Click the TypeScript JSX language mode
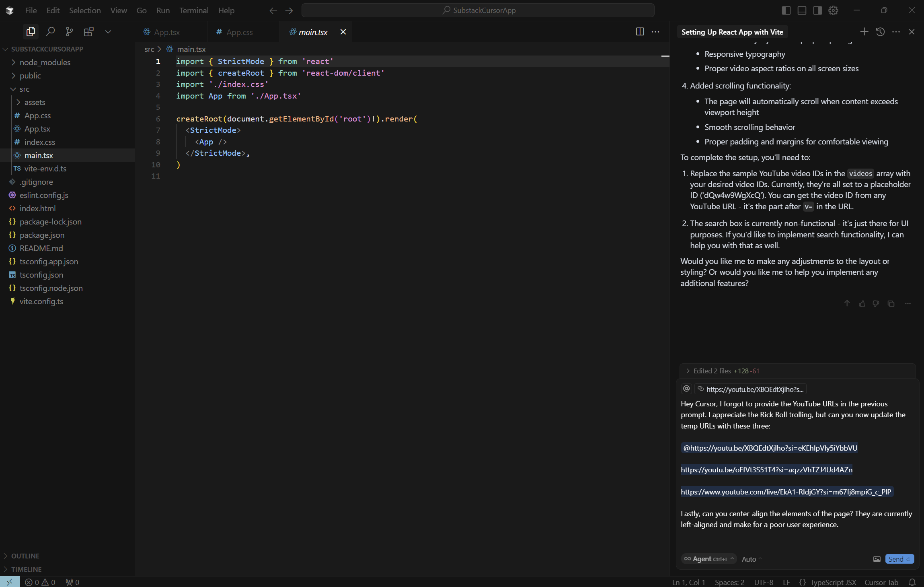924x587 pixels. click(x=832, y=582)
